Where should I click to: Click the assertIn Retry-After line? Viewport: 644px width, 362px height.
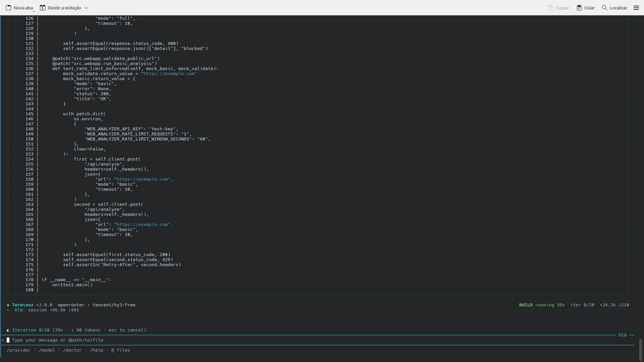coord(122,264)
